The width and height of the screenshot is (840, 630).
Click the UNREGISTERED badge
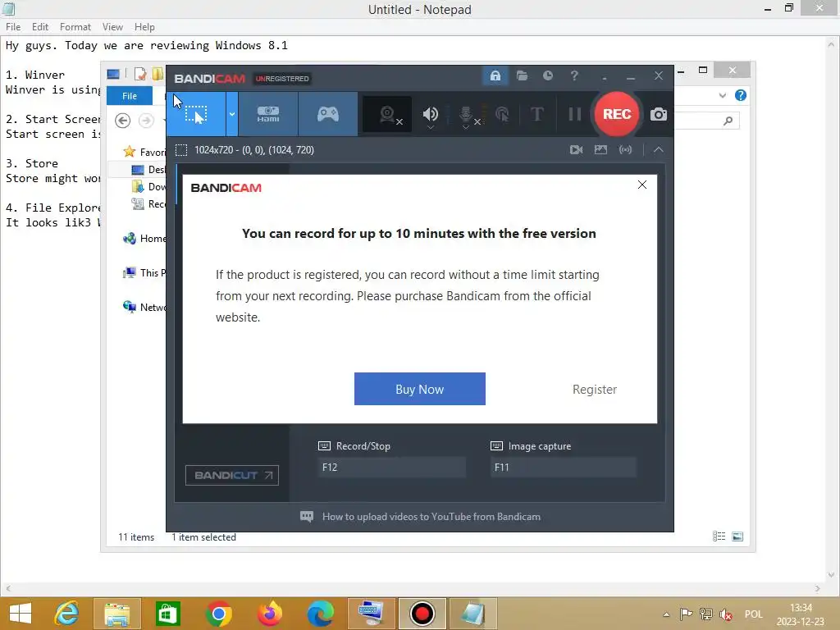point(282,78)
